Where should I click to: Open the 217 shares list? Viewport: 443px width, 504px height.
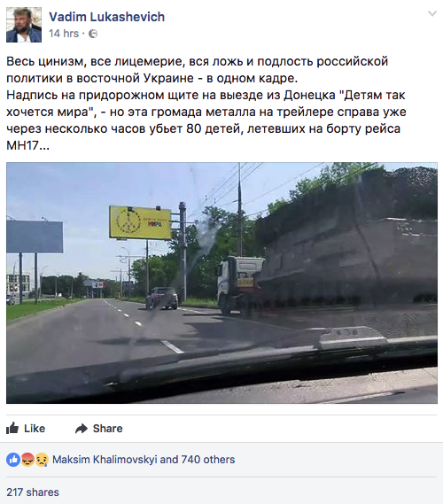(33, 492)
